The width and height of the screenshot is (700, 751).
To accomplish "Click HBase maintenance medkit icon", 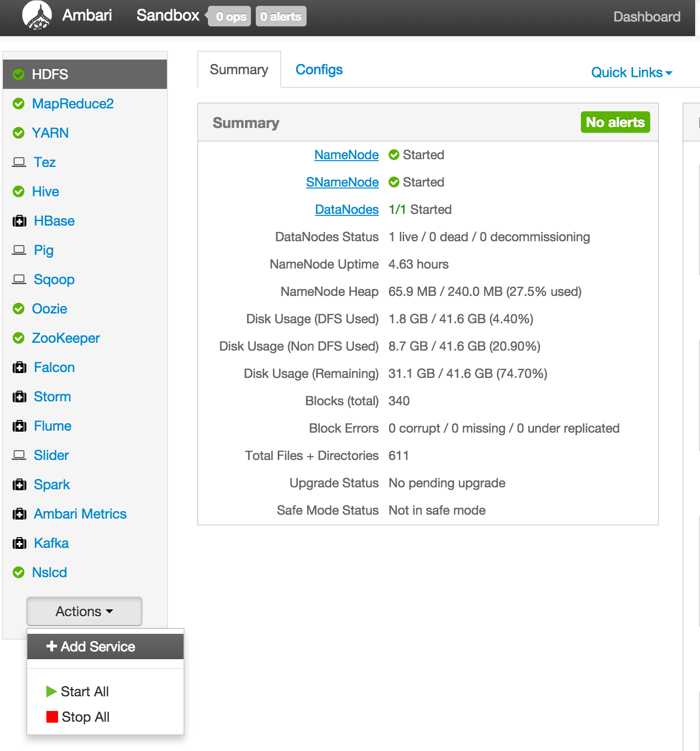I will pyautogui.click(x=20, y=221).
